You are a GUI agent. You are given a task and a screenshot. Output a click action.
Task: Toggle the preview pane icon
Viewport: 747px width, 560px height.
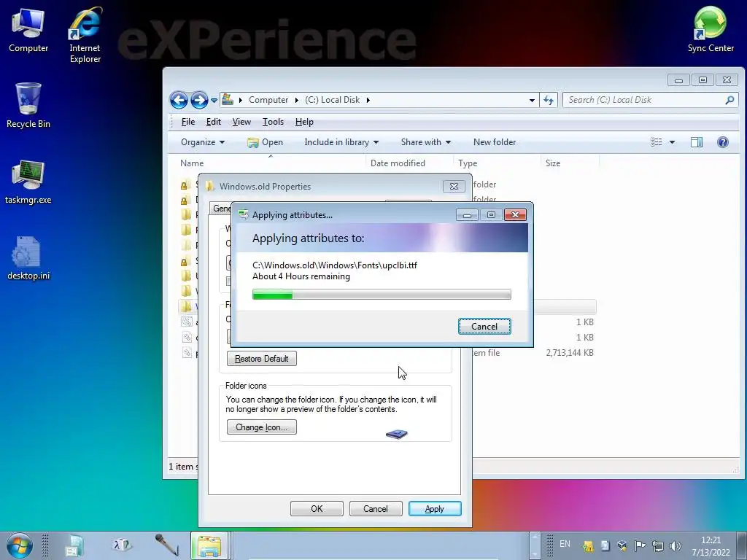coord(697,142)
